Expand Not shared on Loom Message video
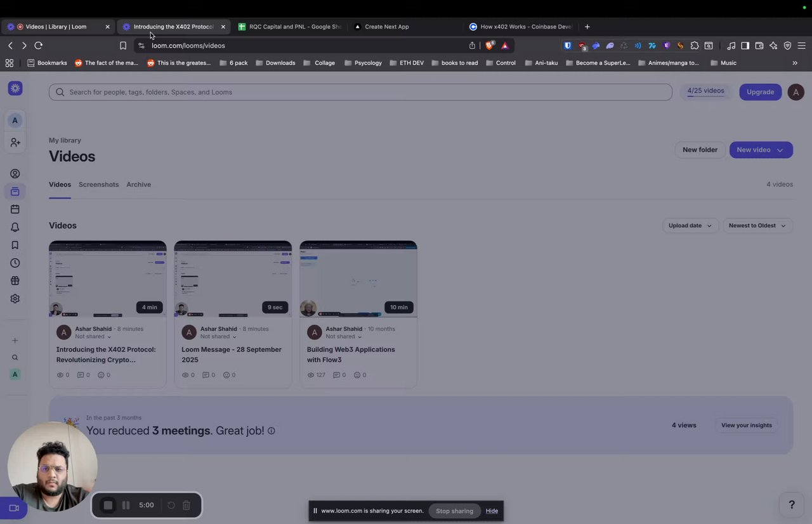The height and width of the screenshot is (524, 812). pos(218,337)
